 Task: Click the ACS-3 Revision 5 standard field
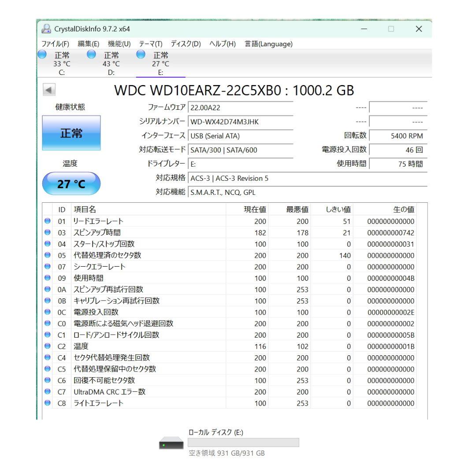pyautogui.click(x=308, y=178)
